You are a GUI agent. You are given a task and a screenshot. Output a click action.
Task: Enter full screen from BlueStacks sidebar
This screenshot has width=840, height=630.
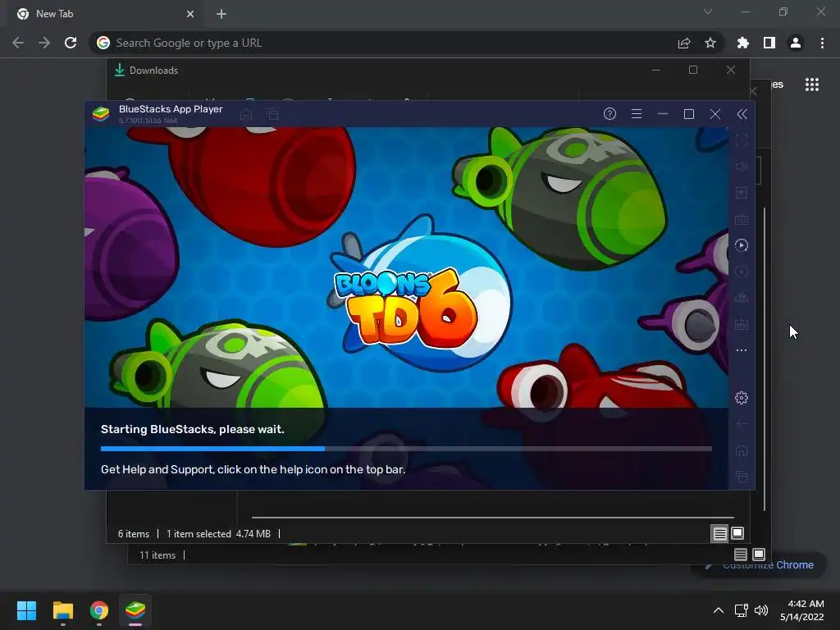point(742,140)
